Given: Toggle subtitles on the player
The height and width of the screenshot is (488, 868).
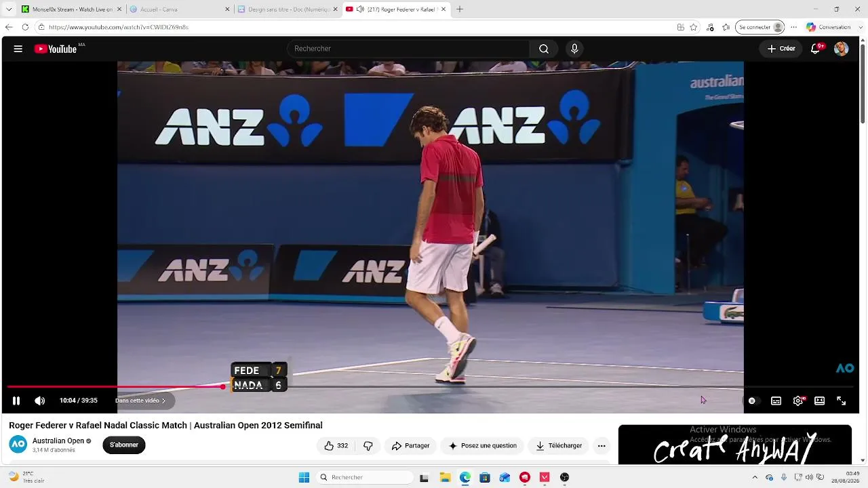Looking at the screenshot, I should click(776, 401).
